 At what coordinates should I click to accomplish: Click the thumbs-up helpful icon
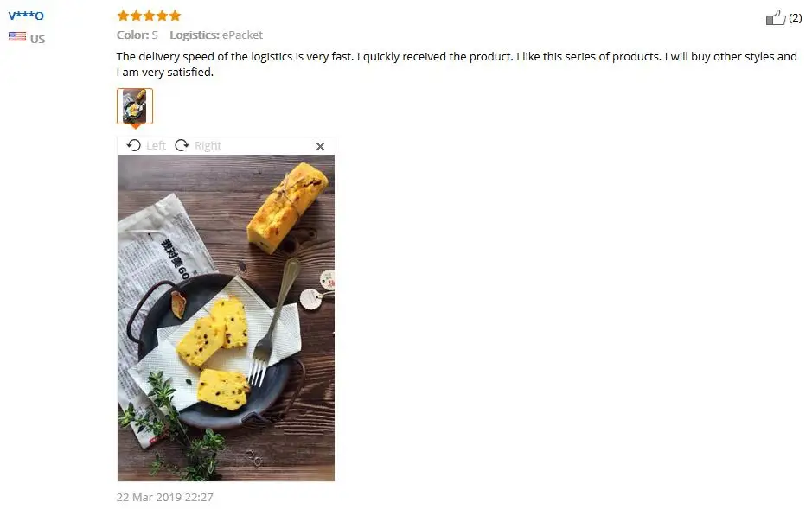click(775, 17)
